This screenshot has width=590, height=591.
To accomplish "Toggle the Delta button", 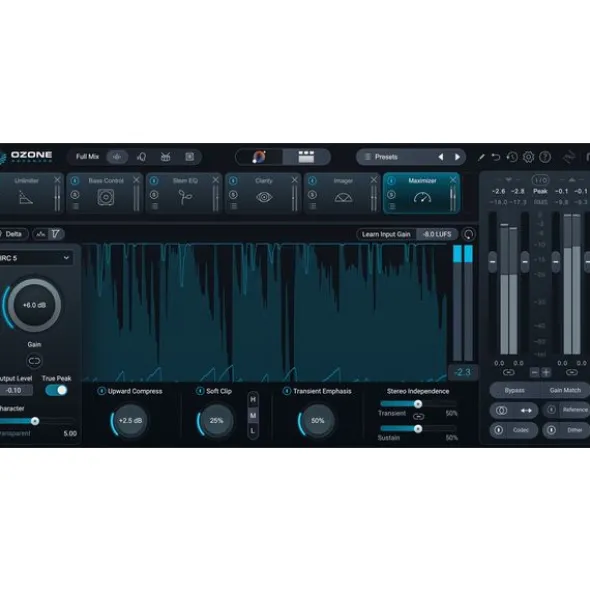I will [13, 234].
